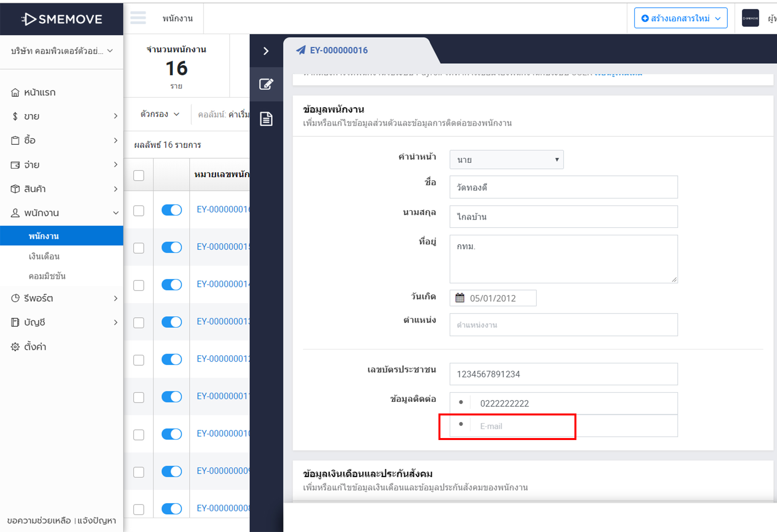
Task: Expand the ตัวกรอง filter dropdown
Action: tap(160, 114)
